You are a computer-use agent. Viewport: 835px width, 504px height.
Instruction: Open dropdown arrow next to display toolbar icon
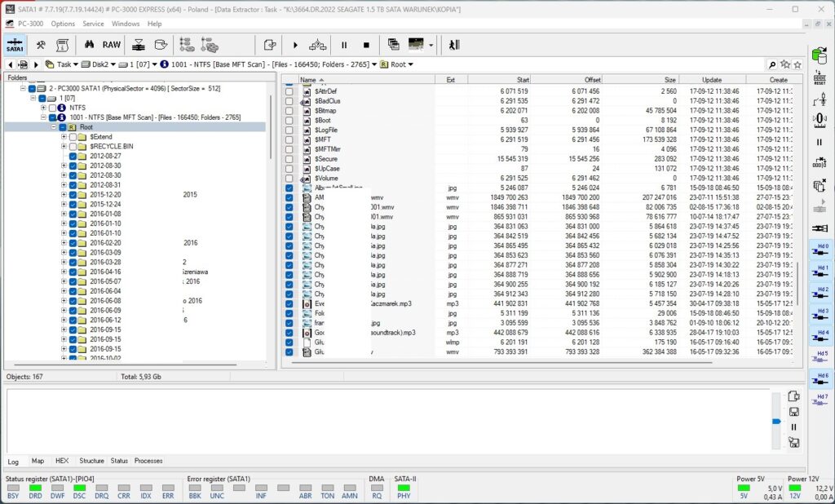pyautogui.click(x=431, y=46)
